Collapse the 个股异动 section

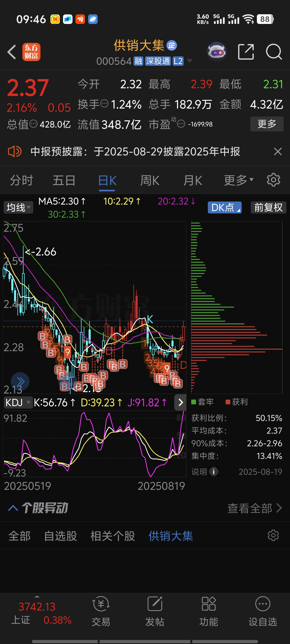pyautogui.click(x=13, y=508)
